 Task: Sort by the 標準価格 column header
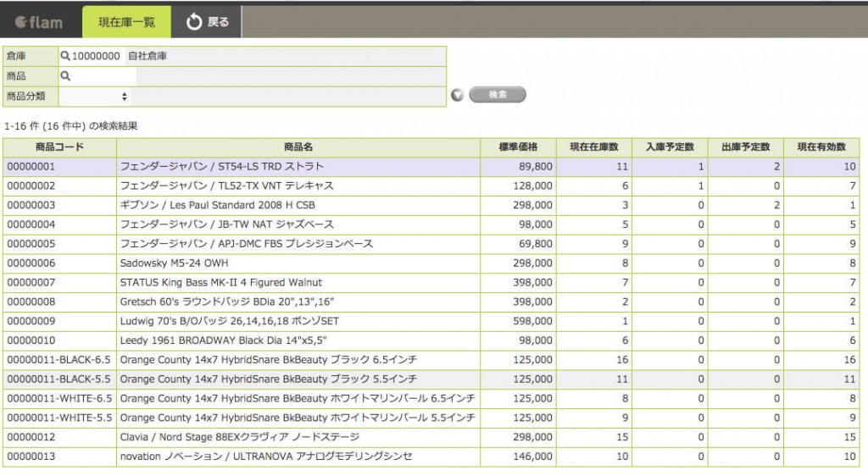518,147
